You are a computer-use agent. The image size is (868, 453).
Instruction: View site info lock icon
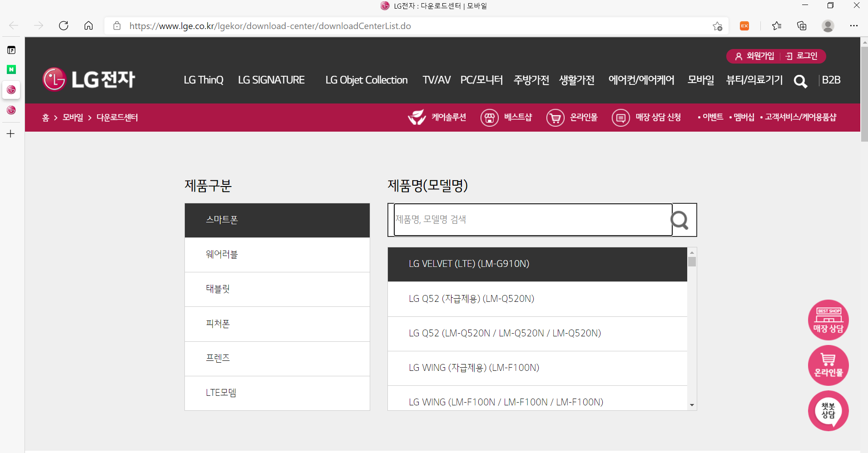[117, 26]
